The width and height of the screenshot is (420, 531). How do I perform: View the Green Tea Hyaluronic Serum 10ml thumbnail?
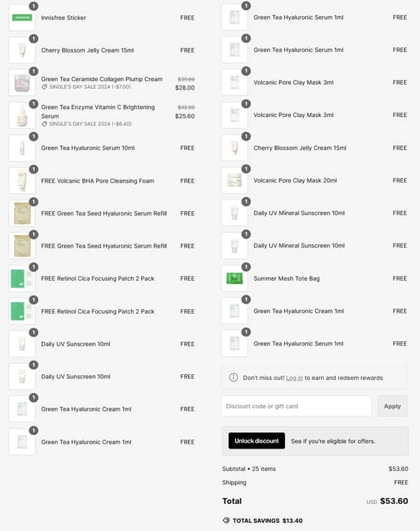(22, 148)
